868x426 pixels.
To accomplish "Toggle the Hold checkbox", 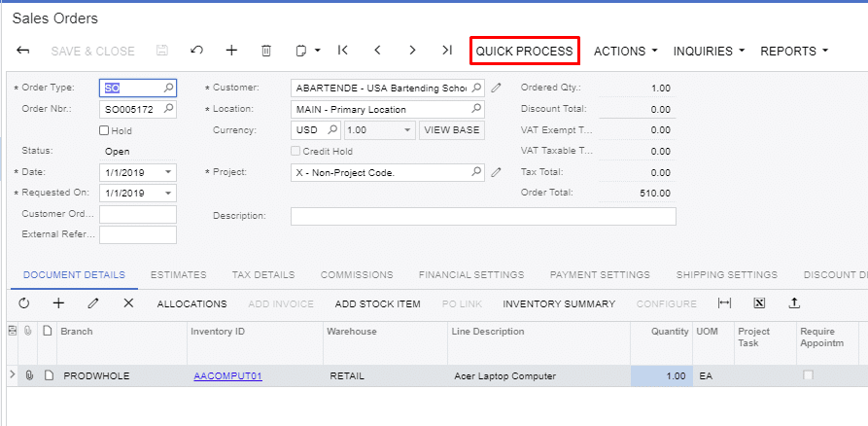I will pos(103,130).
